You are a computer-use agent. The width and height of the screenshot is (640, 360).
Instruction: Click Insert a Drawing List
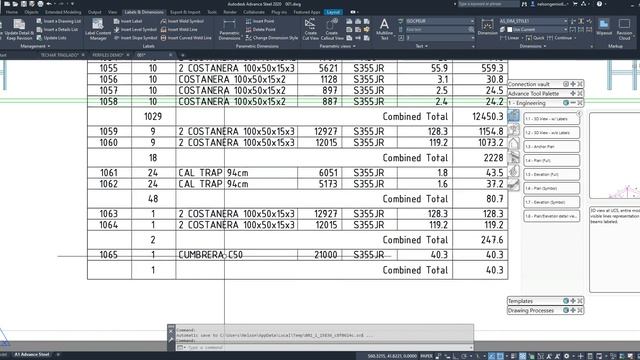click(59, 21)
